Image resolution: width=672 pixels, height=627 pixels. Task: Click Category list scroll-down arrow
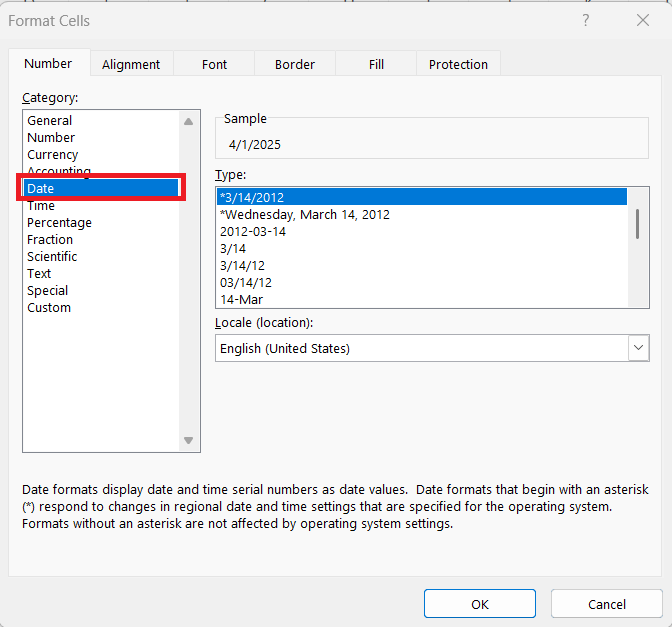tap(189, 440)
